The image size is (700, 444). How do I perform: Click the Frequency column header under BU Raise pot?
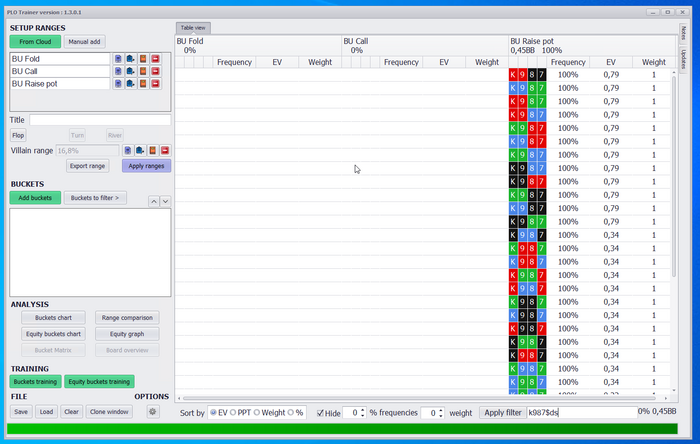coord(568,62)
